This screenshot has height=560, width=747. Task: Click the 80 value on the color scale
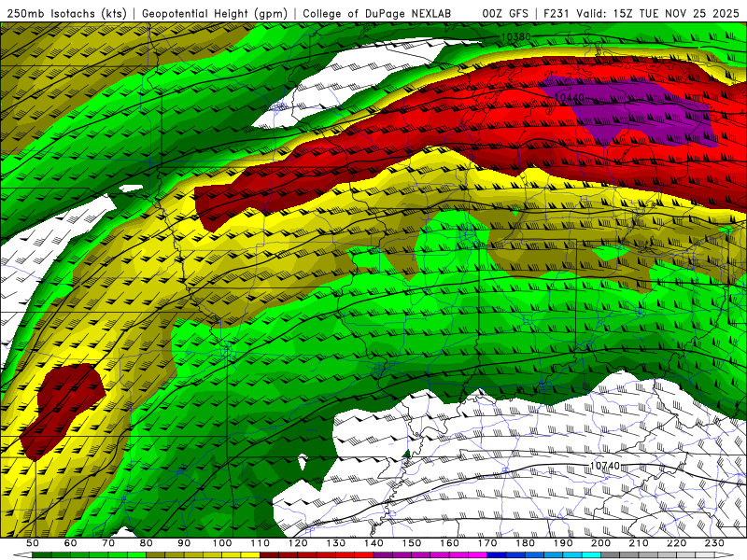click(146, 543)
